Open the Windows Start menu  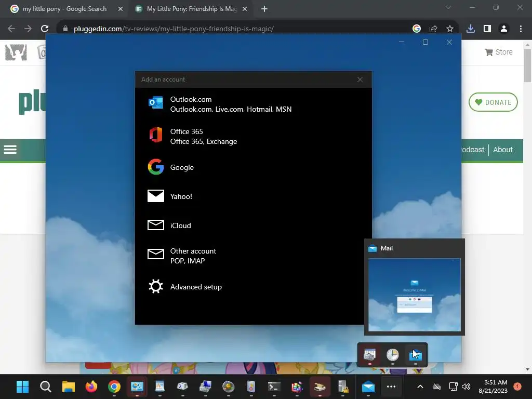click(x=23, y=387)
